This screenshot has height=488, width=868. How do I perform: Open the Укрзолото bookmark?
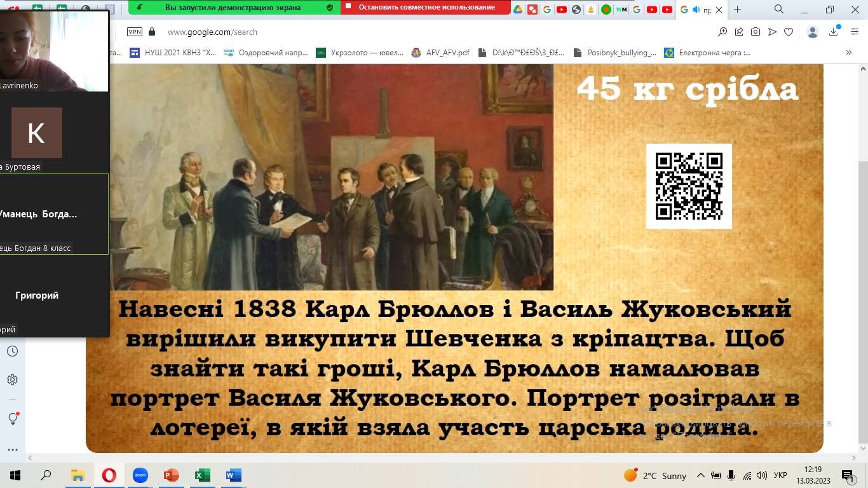coord(360,53)
